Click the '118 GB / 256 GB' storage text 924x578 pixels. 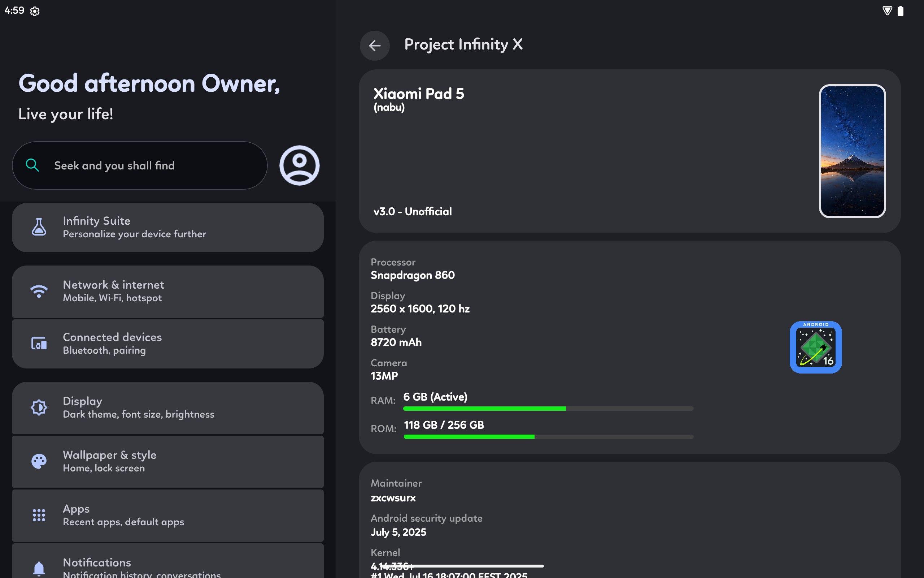[444, 425]
